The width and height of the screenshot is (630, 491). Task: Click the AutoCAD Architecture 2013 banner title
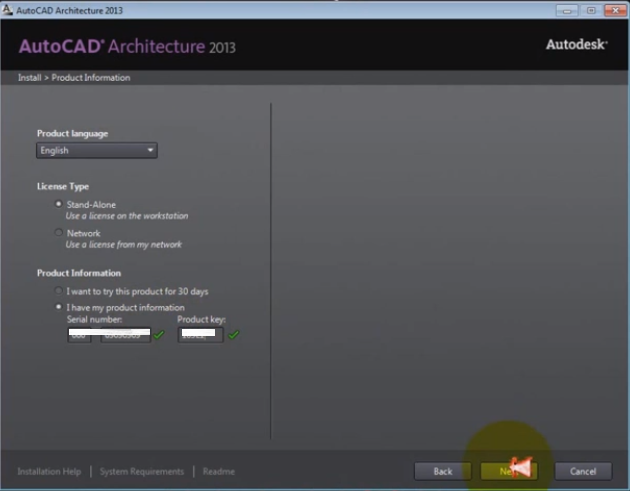pyautogui.click(x=127, y=47)
